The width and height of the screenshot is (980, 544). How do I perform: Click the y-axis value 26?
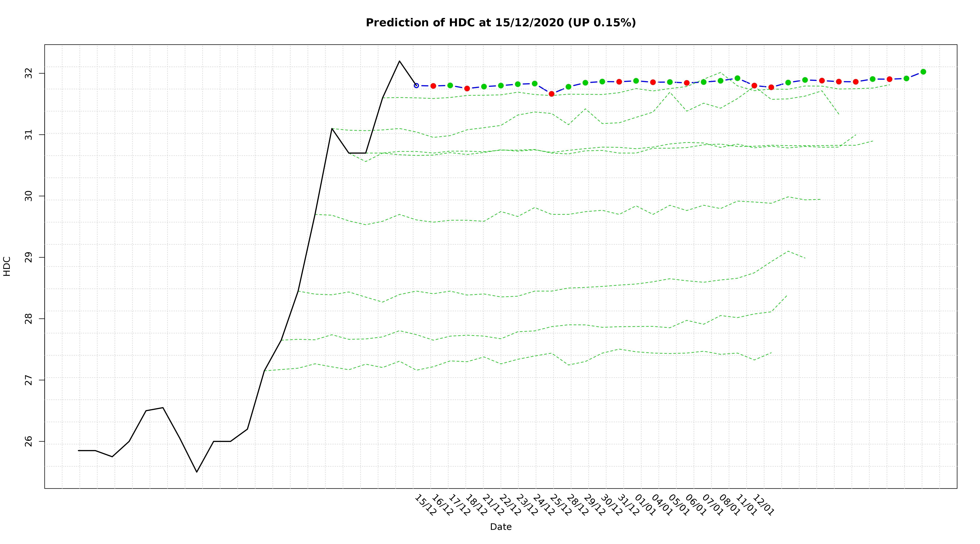(x=29, y=442)
